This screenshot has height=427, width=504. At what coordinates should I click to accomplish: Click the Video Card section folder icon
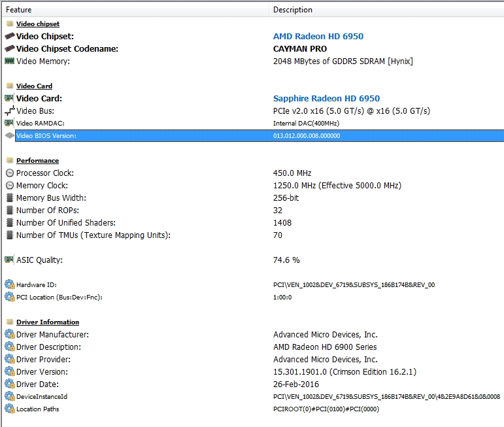pyautogui.click(x=10, y=86)
